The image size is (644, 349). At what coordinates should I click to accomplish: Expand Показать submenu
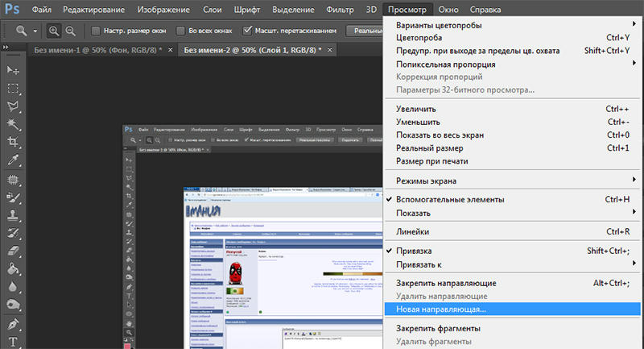point(513,213)
